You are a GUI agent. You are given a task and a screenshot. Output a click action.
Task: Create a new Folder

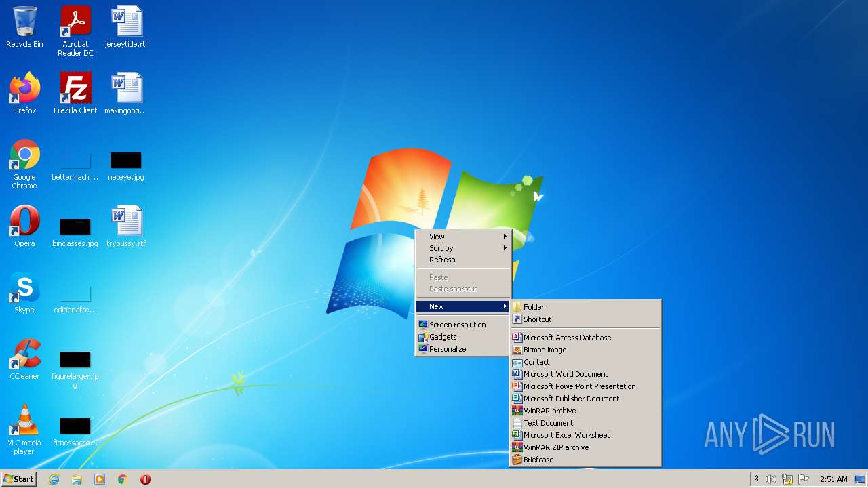tap(585, 307)
